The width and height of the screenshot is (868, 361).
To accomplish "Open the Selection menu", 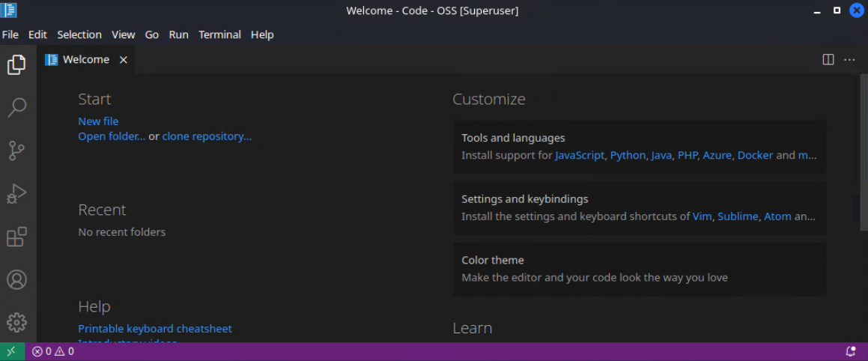I will pos(79,34).
